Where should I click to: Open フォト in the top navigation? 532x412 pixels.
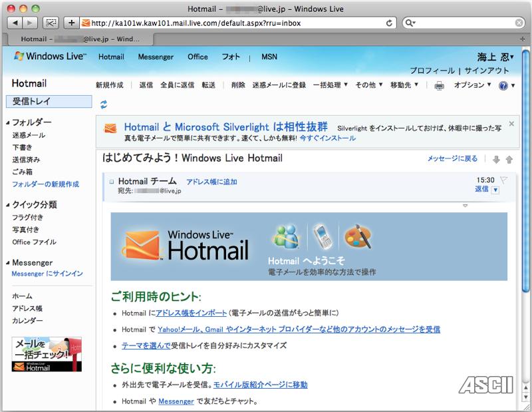231,57
